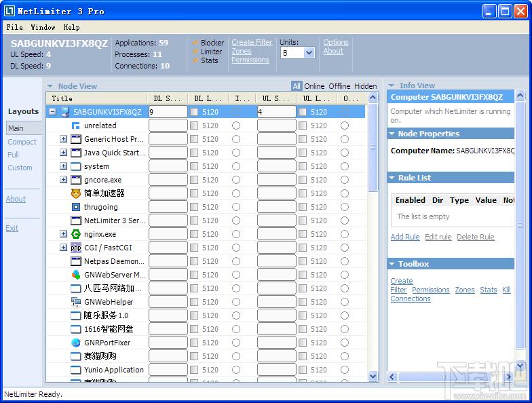This screenshot has height=403, width=532.
Task: Click the system process icon
Action: point(76,166)
